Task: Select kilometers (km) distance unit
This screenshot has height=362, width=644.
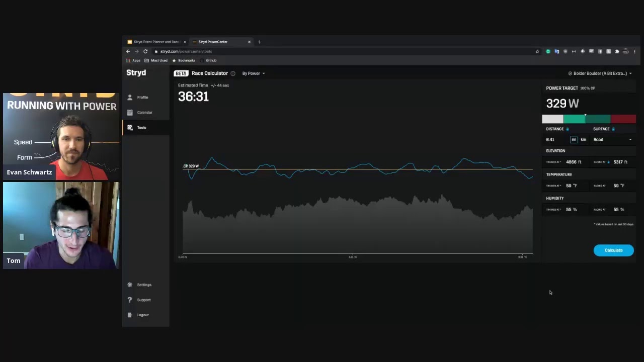Action: (x=583, y=139)
